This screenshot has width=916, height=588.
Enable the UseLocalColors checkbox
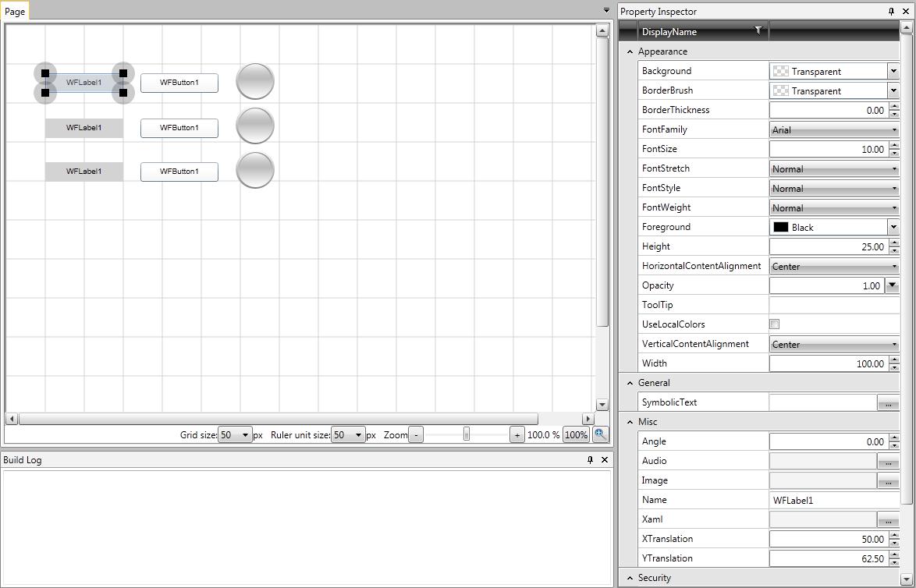775,324
